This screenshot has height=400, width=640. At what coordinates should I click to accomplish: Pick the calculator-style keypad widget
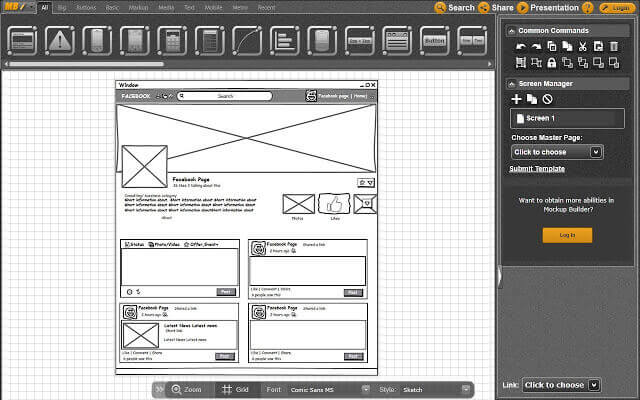[172, 41]
